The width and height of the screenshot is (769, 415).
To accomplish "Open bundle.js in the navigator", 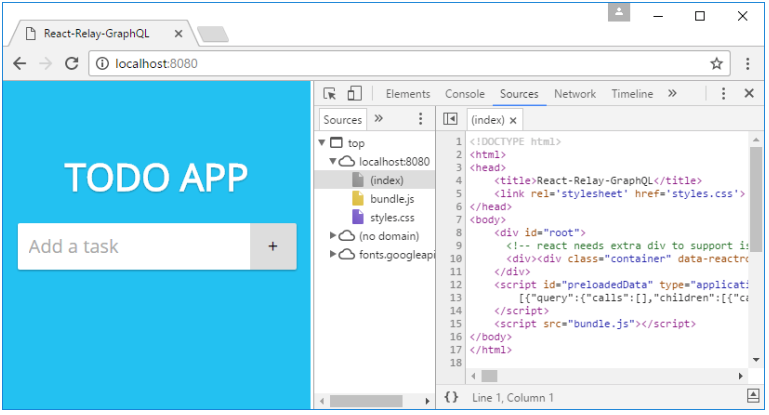I will point(392,199).
